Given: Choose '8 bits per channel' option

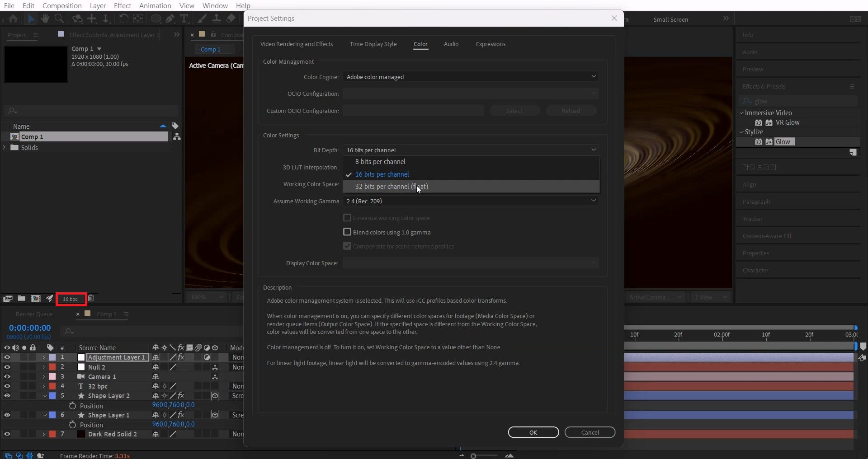Looking at the screenshot, I should coord(471,162).
